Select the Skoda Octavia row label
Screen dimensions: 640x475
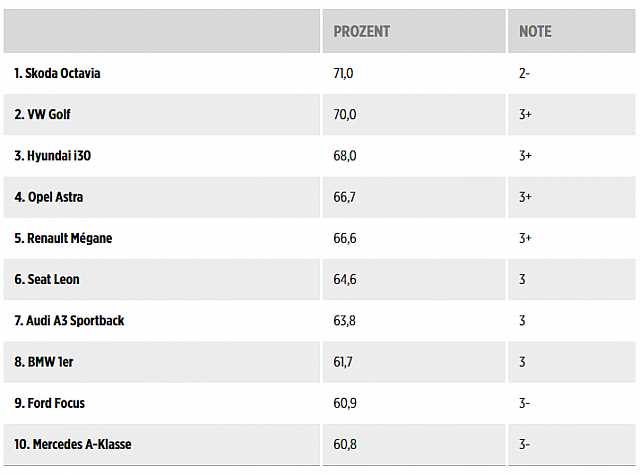click(58, 73)
